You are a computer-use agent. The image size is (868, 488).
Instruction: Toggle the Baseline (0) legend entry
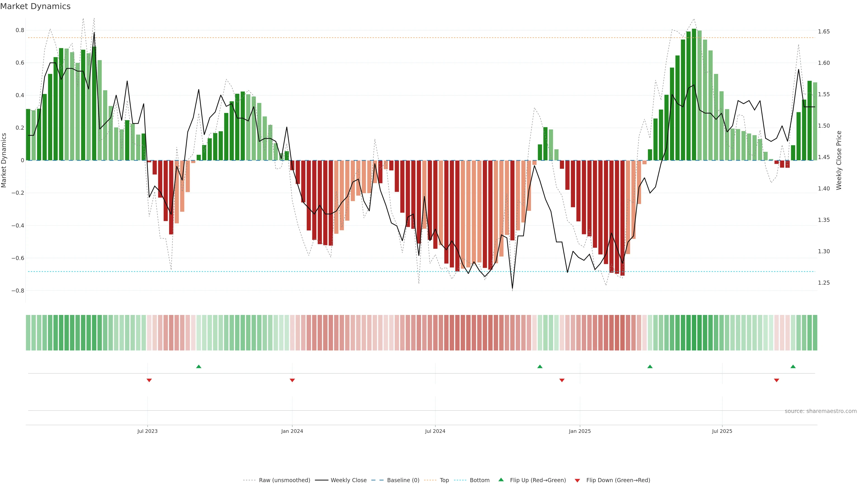403,480
